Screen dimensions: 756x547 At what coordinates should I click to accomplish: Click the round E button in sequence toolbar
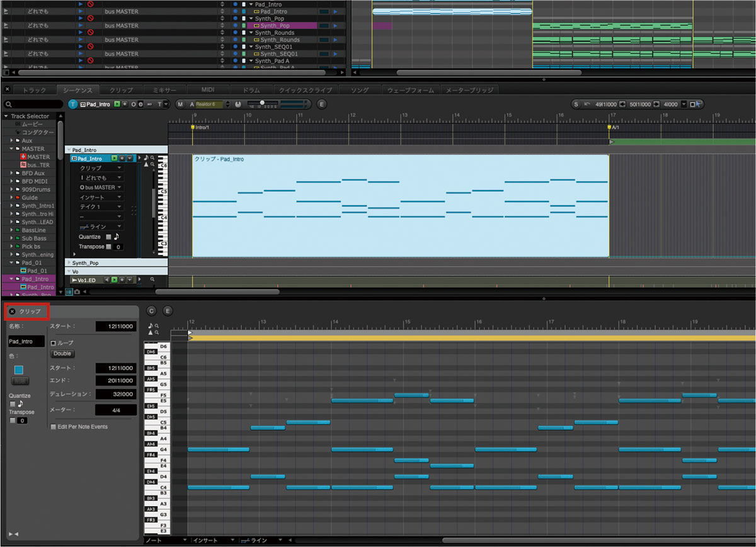322,104
